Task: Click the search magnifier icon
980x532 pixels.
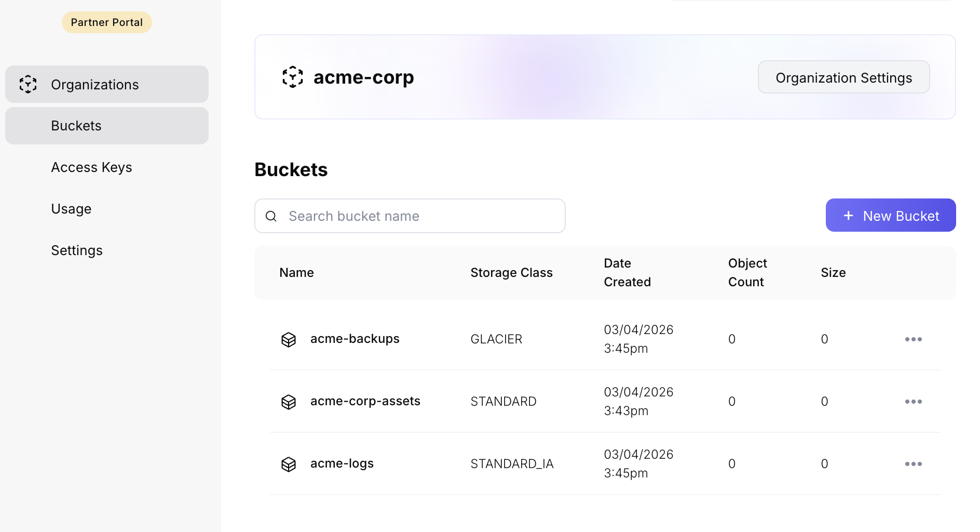Action: point(271,216)
